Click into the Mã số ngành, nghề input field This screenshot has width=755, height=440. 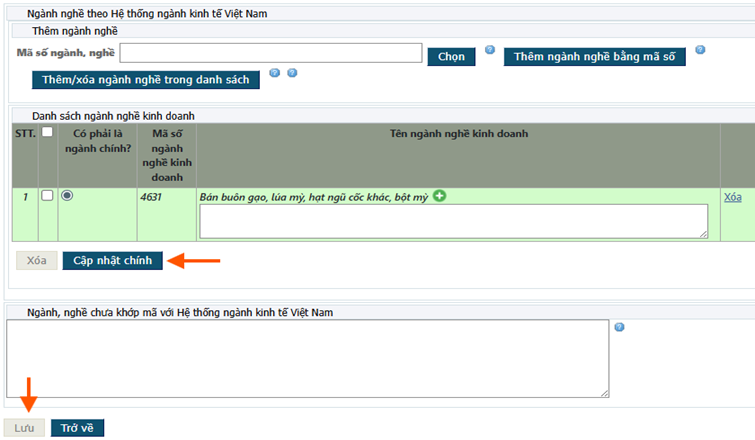click(270, 53)
